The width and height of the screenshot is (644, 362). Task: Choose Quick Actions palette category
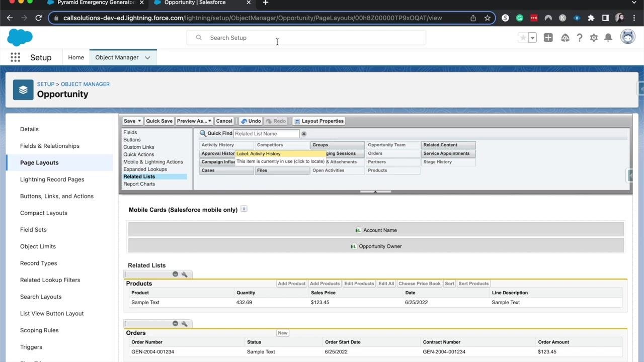tap(139, 154)
